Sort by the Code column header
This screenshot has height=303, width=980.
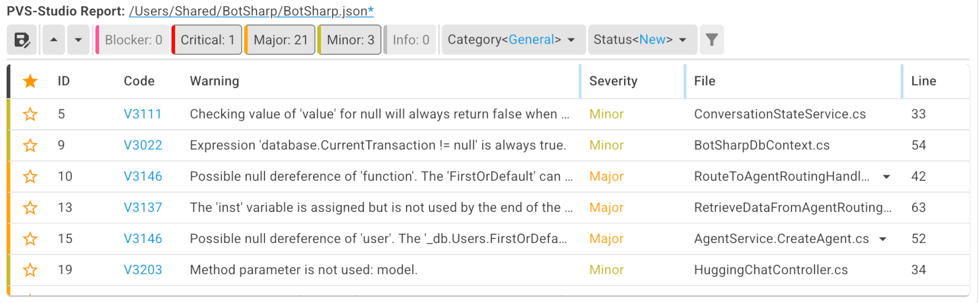click(139, 81)
